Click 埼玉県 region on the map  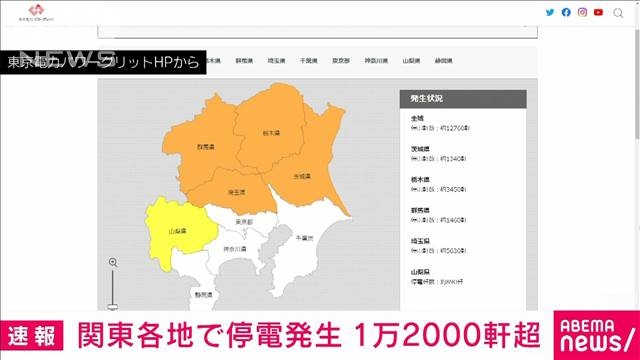pos(236,192)
